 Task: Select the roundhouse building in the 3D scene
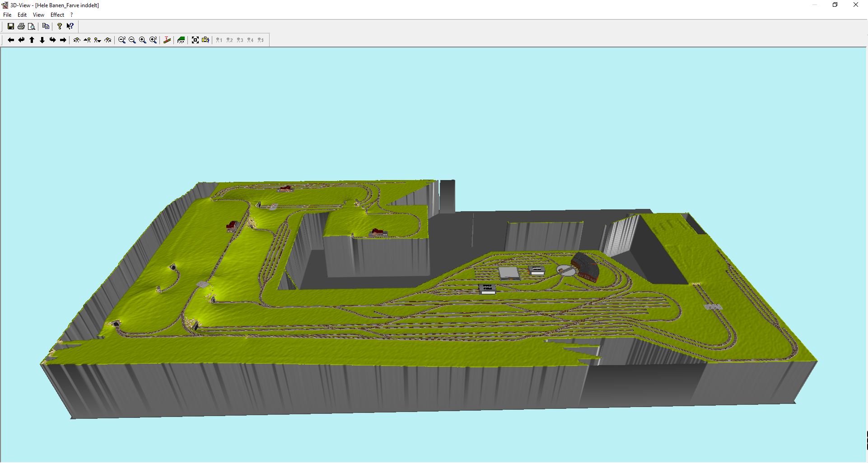(586, 266)
